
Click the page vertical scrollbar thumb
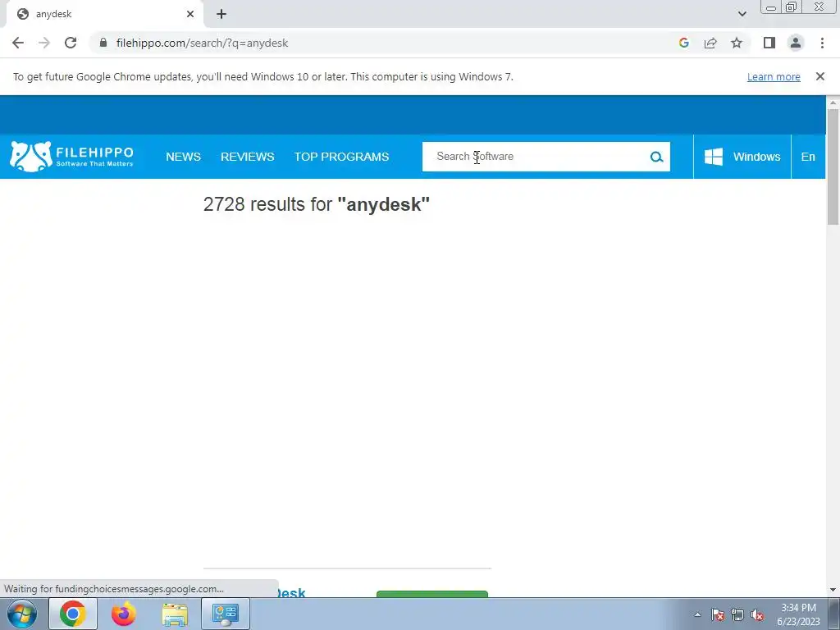[833, 167]
